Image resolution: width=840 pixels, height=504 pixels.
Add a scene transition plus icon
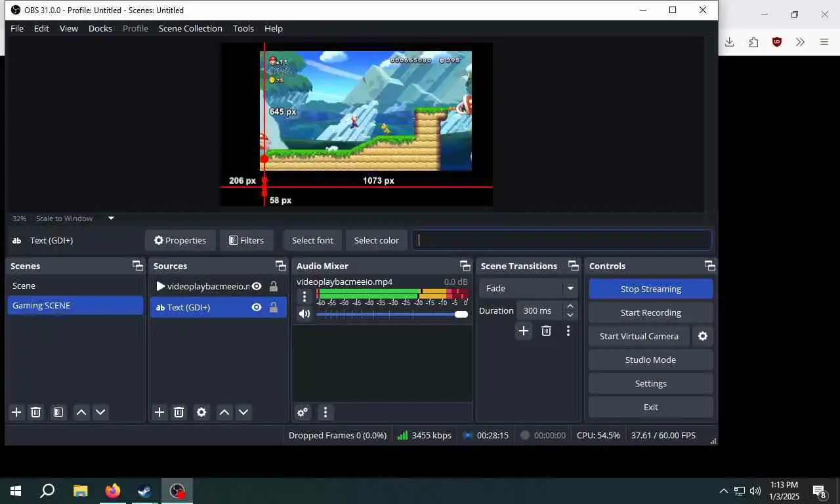coord(524,331)
